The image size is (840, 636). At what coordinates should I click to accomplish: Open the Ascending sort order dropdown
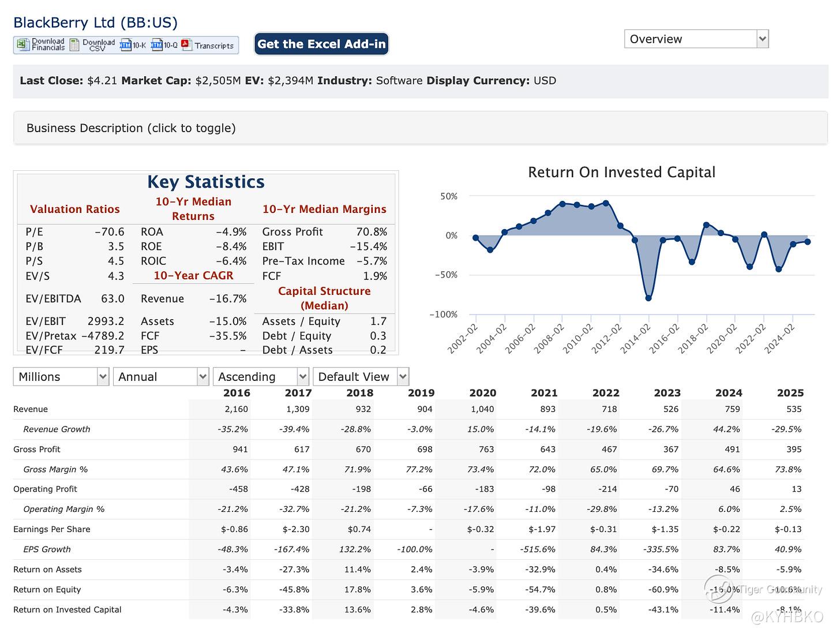[260, 377]
